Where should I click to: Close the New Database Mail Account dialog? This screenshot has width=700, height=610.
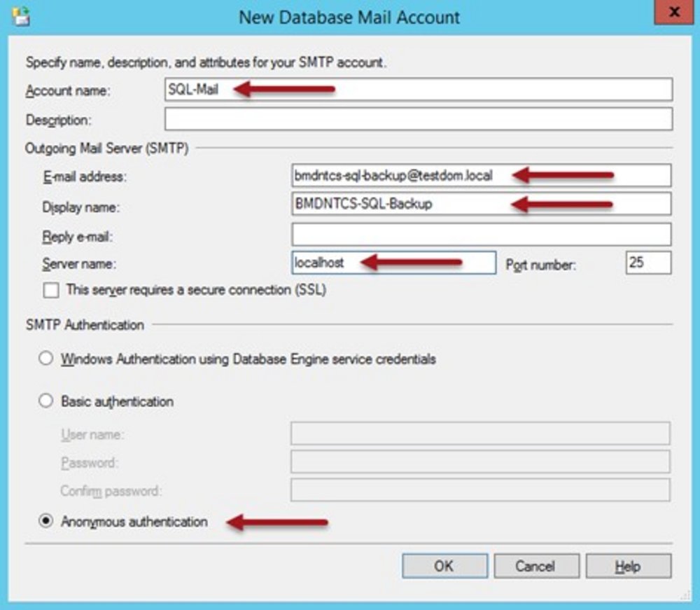[x=674, y=13]
